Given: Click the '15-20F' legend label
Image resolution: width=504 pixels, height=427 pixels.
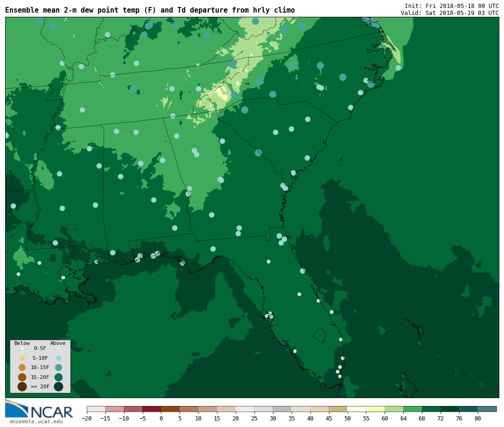Looking at the screenshot, I should (x=40, y=377).
